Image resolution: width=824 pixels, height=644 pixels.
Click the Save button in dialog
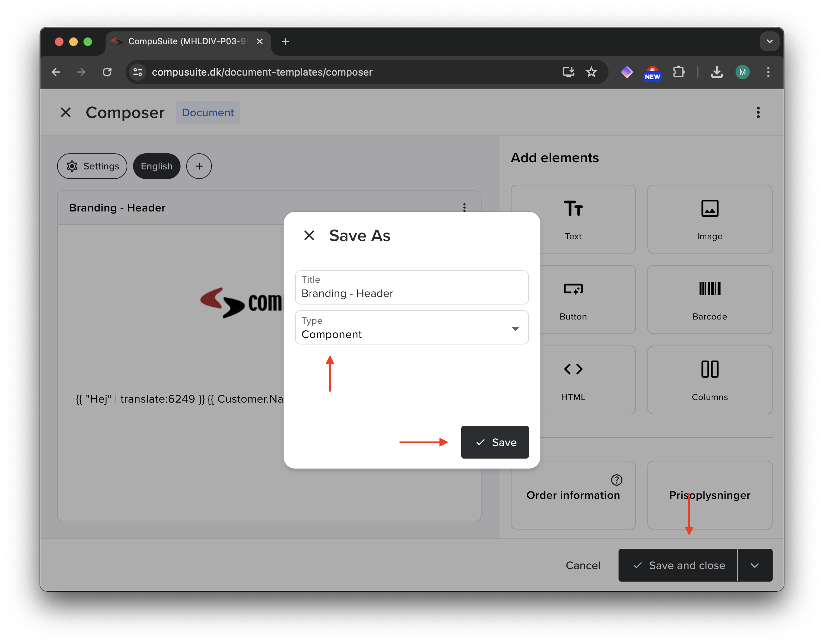click(x=494, y=442)
